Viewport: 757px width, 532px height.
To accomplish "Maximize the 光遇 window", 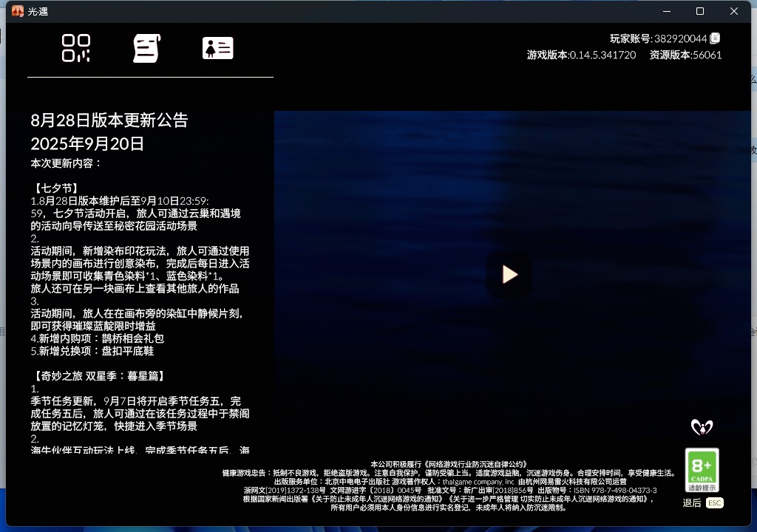I will point(699,11).
